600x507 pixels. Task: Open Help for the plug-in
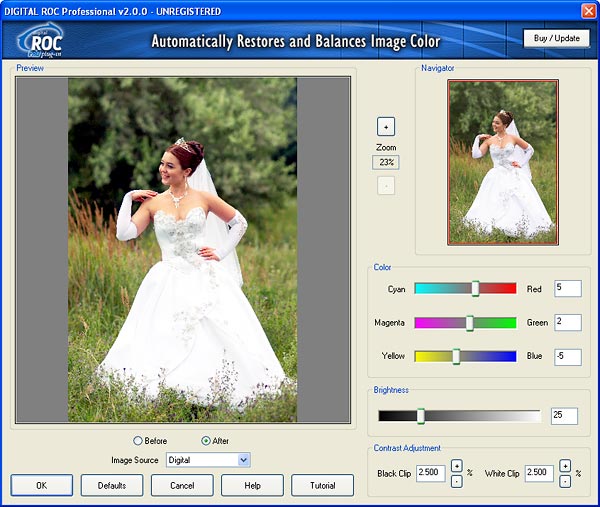coord(252,486)
